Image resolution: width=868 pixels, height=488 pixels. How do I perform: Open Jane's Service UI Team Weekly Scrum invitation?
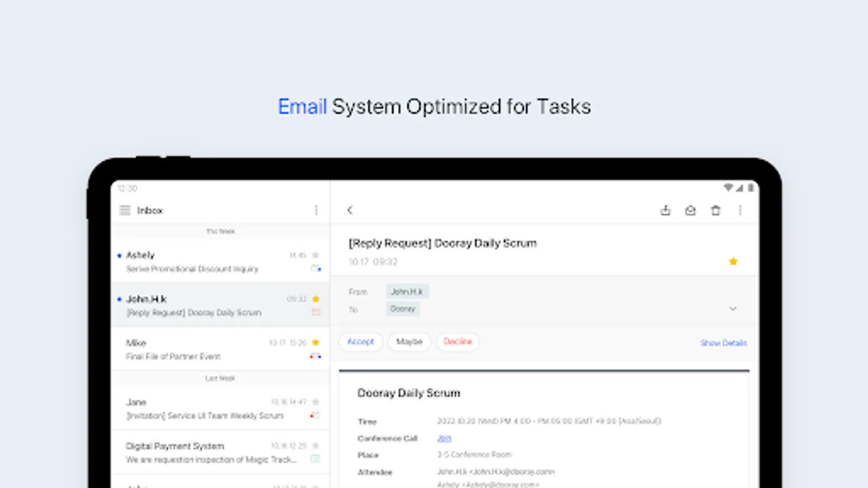pos(220,408)
